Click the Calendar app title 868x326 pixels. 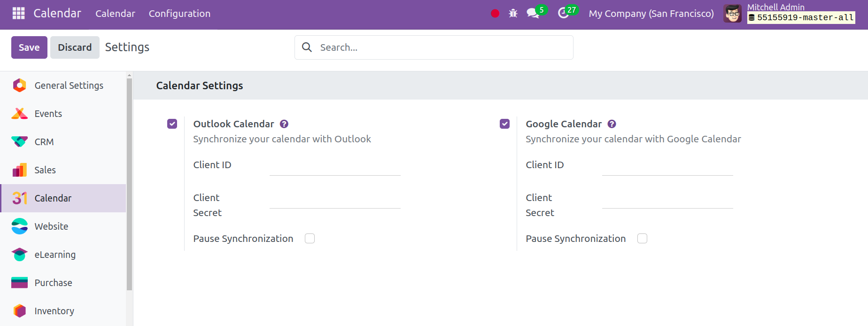click(57, 13)
